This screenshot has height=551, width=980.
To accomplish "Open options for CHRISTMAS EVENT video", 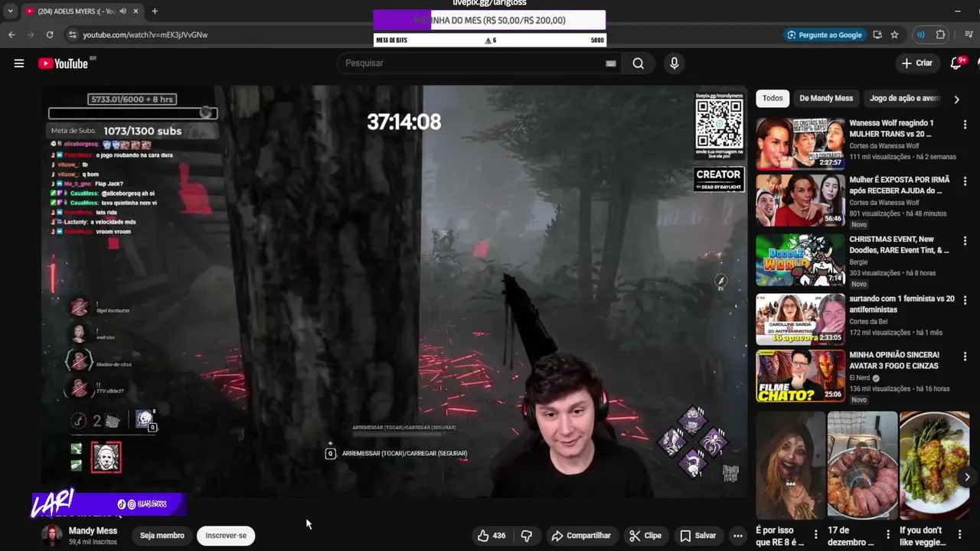I will pos(965,241).
